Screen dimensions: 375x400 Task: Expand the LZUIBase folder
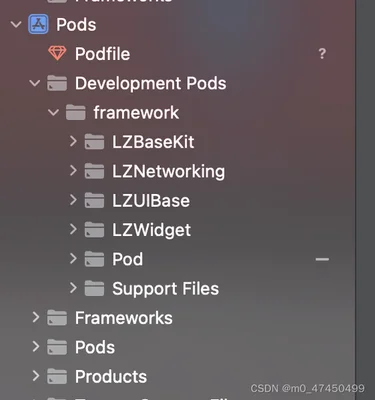coord(73,200)
